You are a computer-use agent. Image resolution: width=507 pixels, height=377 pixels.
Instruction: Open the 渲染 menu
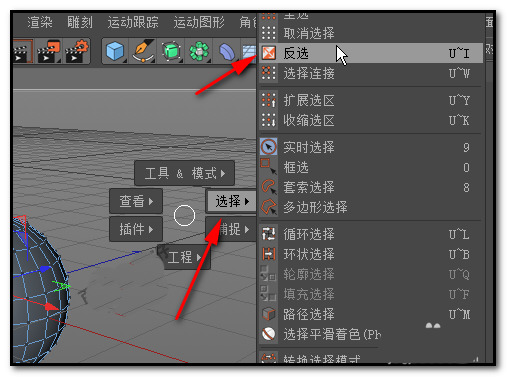pyautogui.click(x=40, y=22)
